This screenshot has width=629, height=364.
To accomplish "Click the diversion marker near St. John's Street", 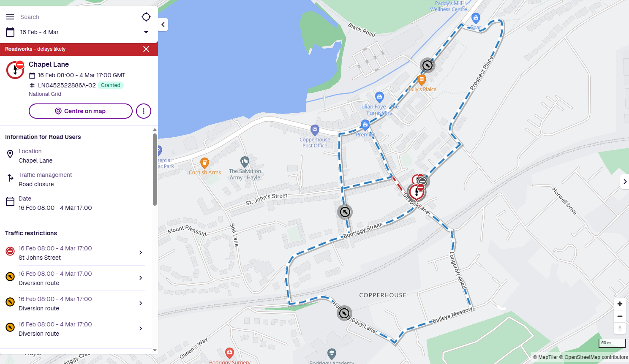I will (345, 212).
